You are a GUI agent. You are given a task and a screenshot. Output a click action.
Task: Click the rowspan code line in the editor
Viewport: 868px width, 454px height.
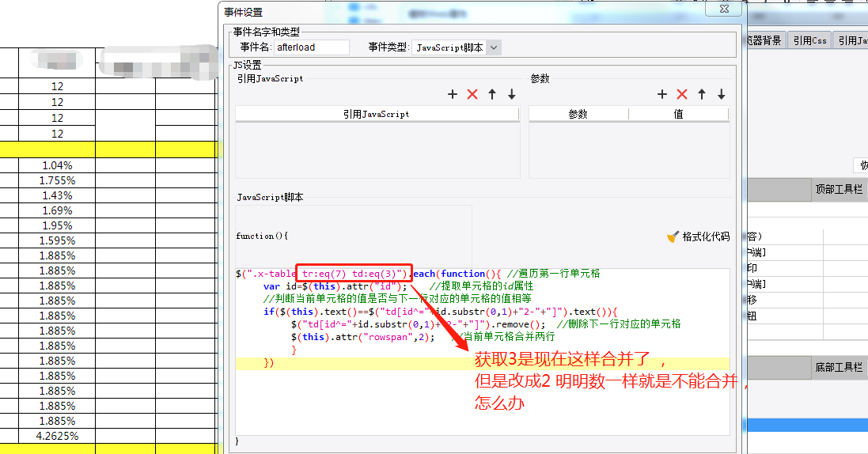423,337
